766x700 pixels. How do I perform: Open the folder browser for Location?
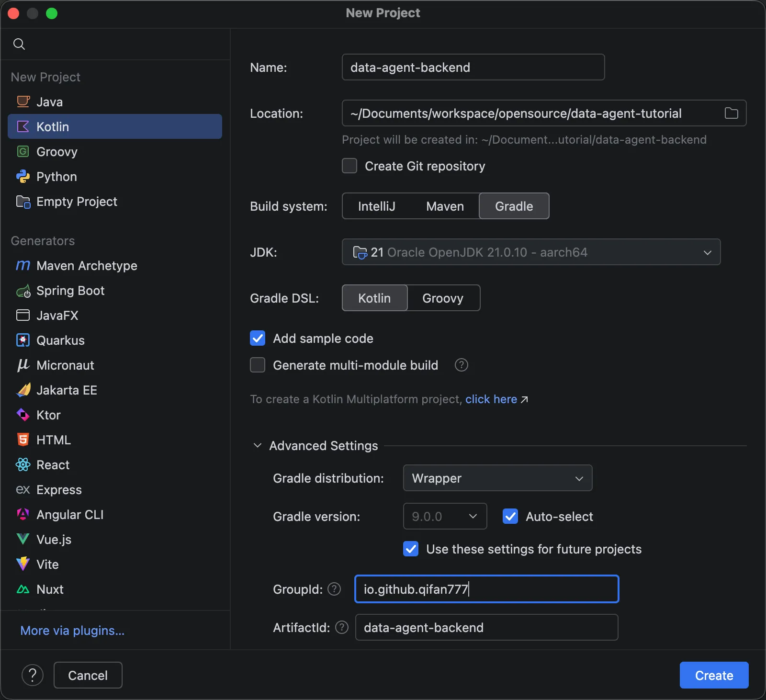pyautogui.click(x=731, y=113)
